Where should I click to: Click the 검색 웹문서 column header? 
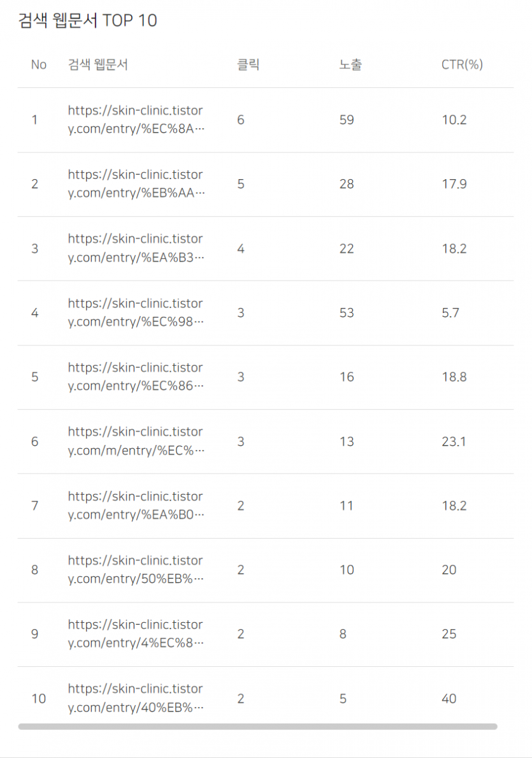(97, 64)
